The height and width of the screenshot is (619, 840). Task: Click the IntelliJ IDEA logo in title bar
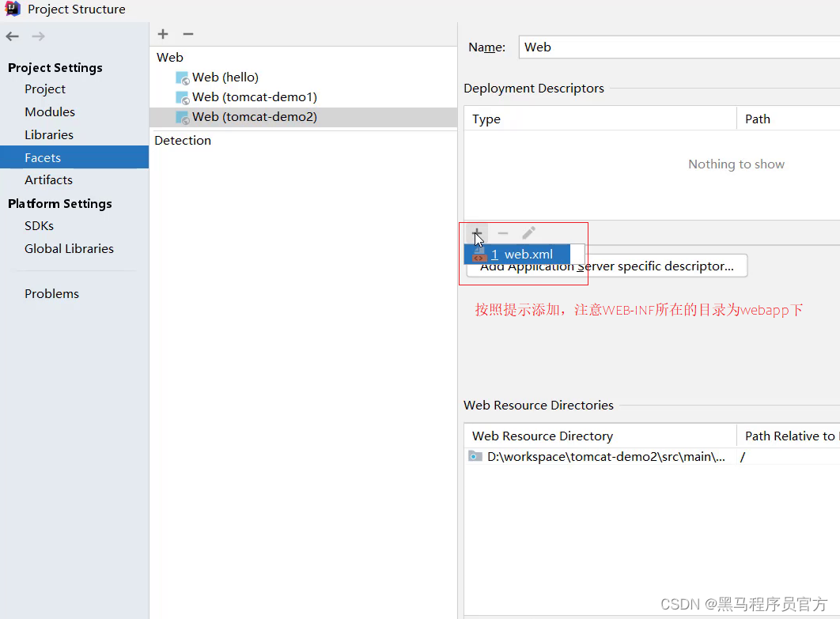coord(13,9)
